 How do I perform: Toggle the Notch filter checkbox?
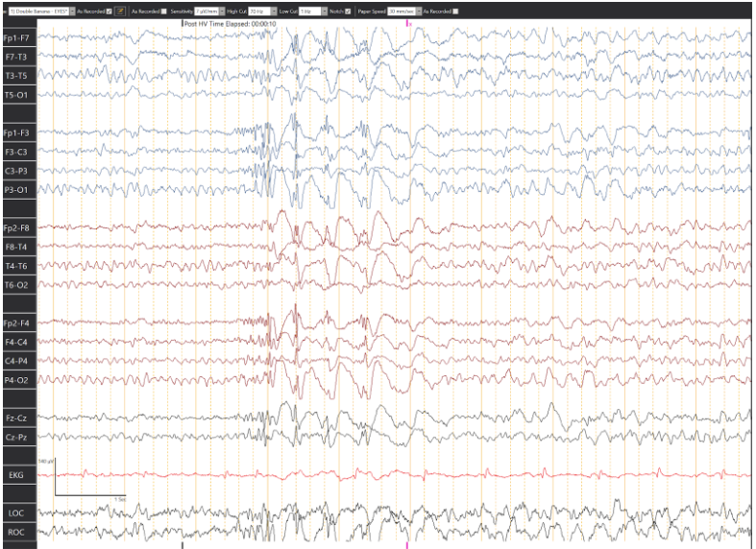pyautogui.click(x=348, y=12)
